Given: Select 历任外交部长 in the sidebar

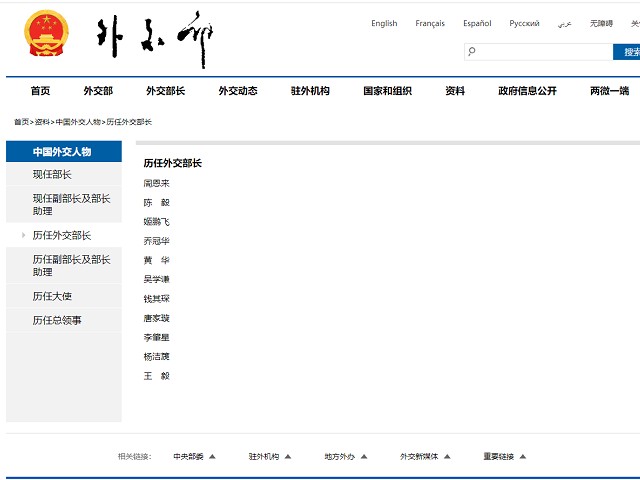Looking at the screenshot, I should click(64, 235).
